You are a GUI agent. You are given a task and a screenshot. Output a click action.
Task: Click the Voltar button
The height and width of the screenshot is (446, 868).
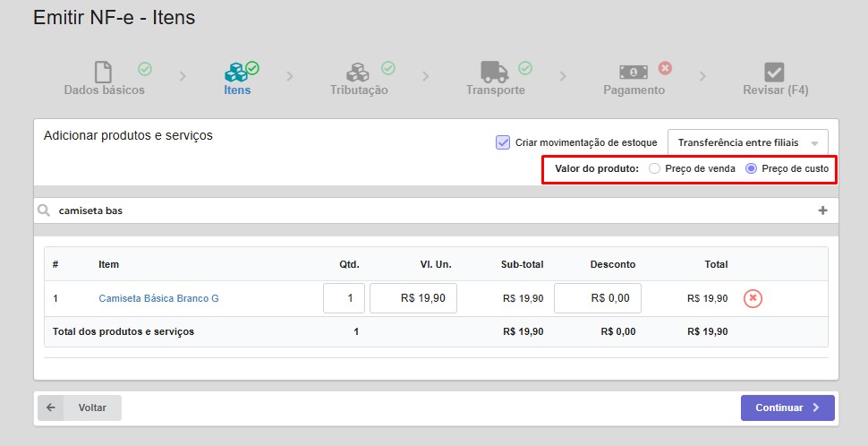(x=80, y=407)
